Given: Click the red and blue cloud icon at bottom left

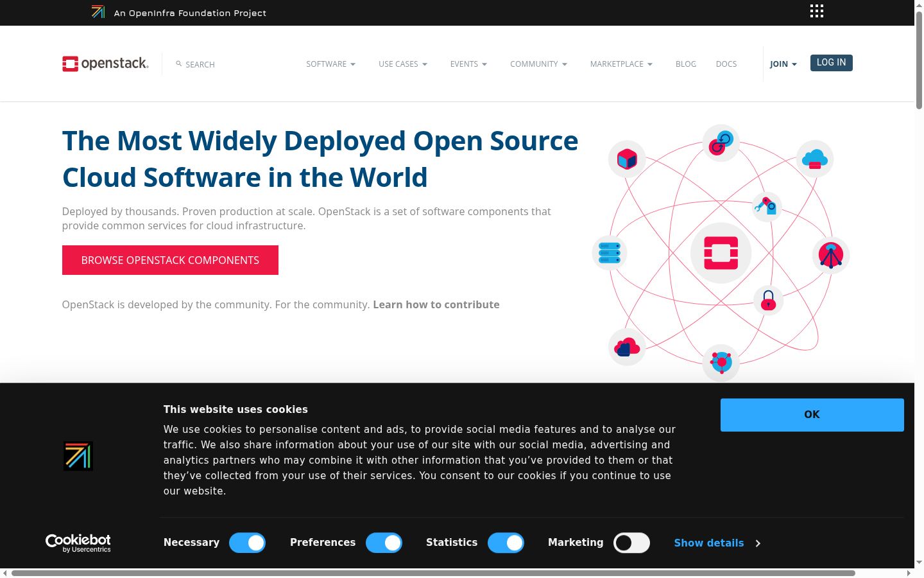Looking at the screenshot, I should click(627, 347).
